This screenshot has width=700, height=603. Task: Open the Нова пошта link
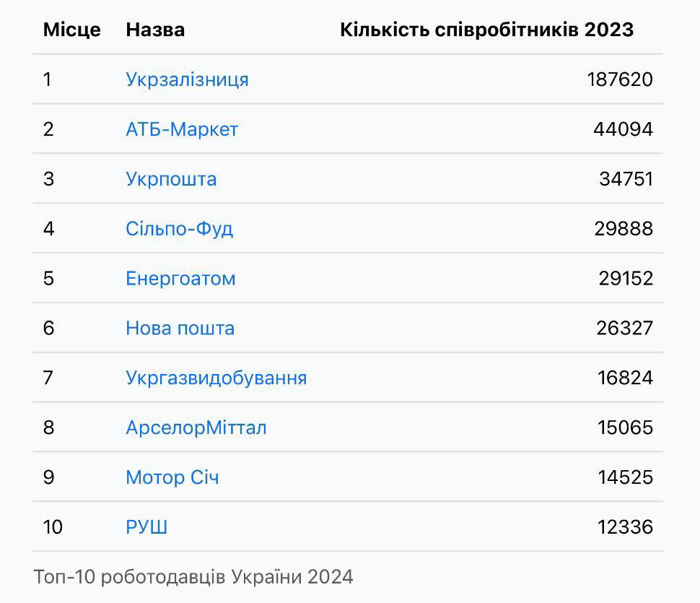[x=180, y=329]
